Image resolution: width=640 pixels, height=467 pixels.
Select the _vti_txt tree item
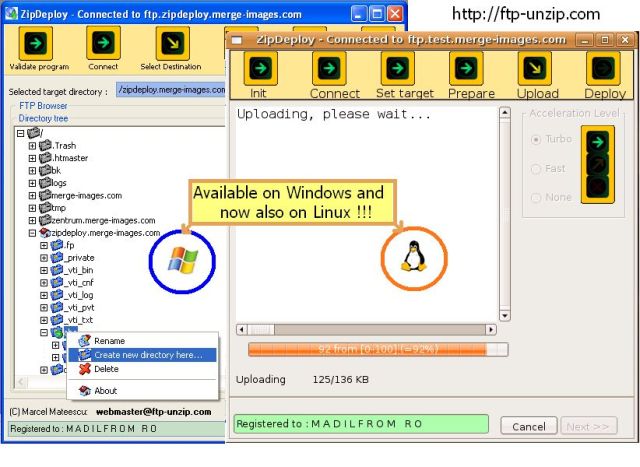[x=78, y=320]
